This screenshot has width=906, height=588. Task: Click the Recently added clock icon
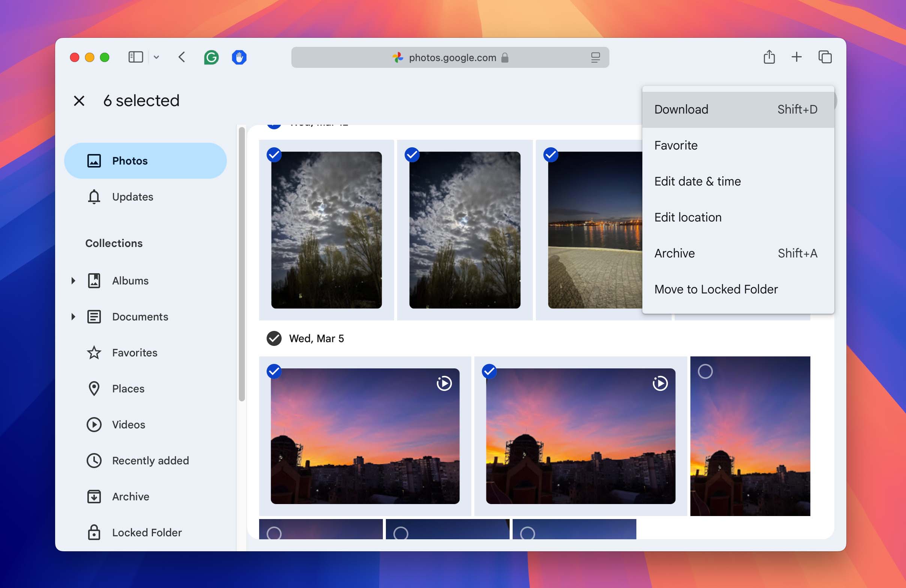(x=94, y=461)
